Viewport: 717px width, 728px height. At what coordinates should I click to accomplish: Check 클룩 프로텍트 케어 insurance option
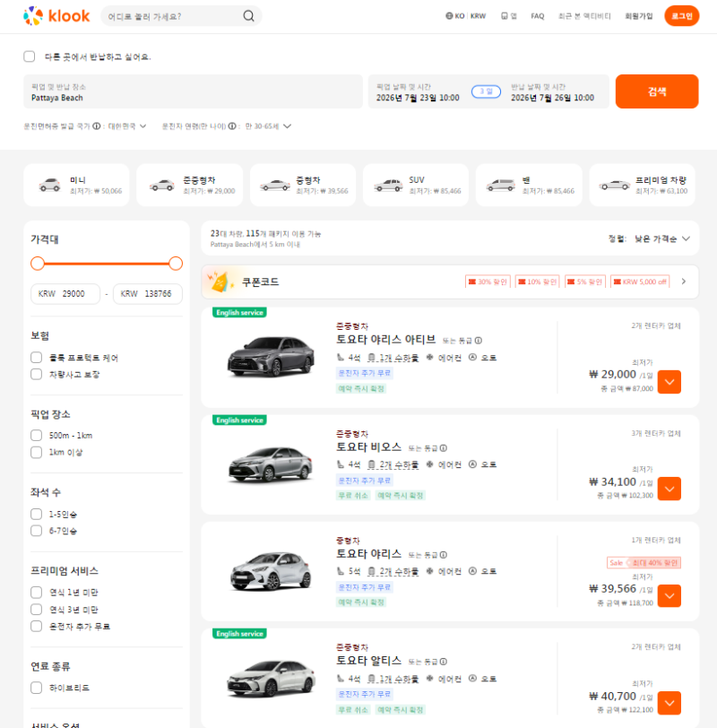coord(36,358)
